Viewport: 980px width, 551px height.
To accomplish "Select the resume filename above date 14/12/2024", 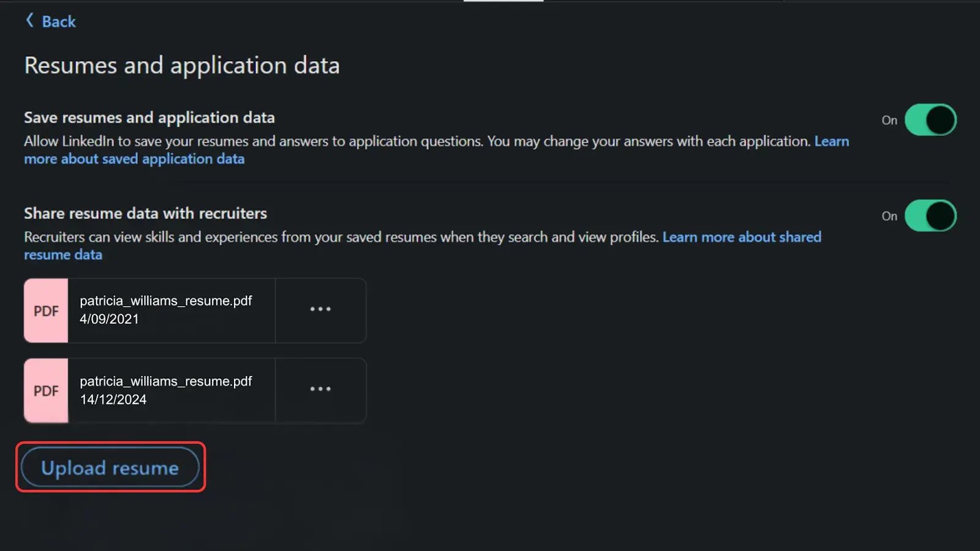I will 165,381.
